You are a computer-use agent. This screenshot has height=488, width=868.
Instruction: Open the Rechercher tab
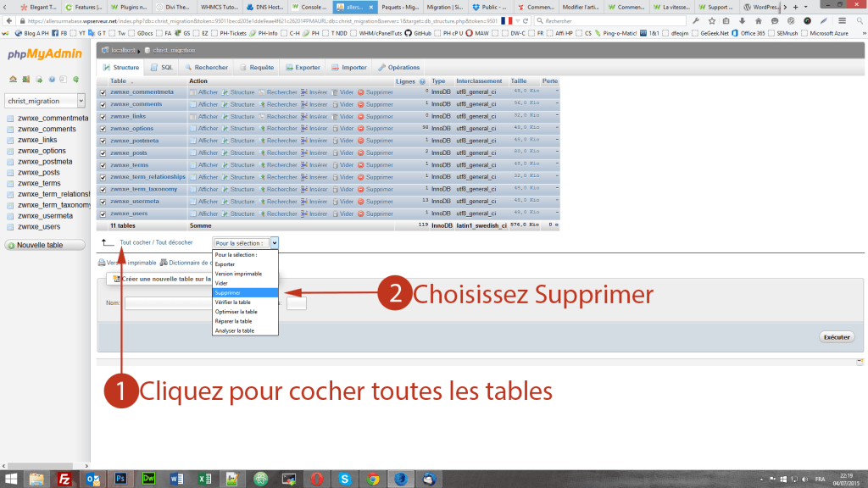[x=207, y=68]
